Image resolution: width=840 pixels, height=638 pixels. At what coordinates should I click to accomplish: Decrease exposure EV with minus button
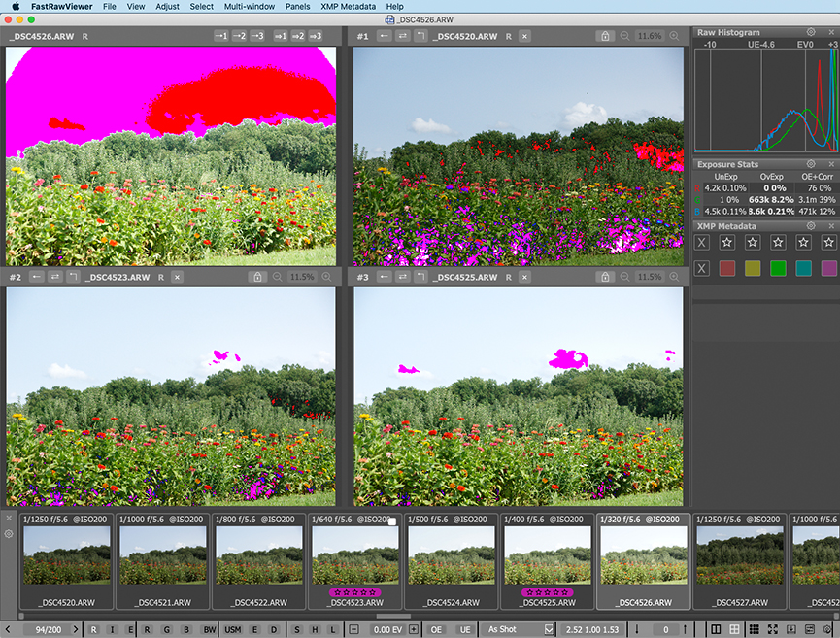tap(353, 629)
